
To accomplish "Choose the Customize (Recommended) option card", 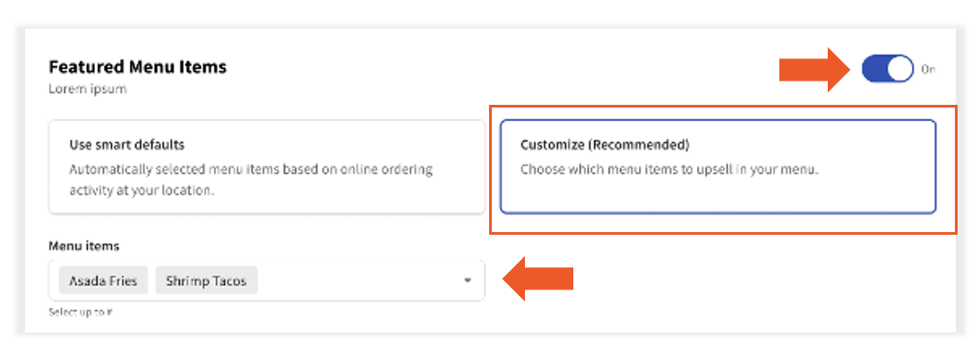I will 718,167.
